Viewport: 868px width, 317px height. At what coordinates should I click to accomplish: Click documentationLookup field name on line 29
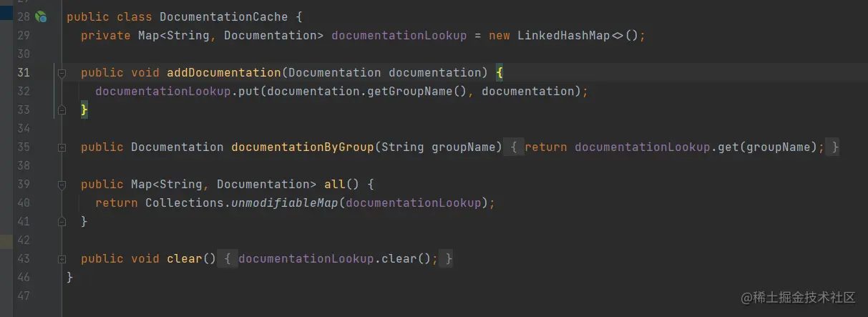(399, 35)
